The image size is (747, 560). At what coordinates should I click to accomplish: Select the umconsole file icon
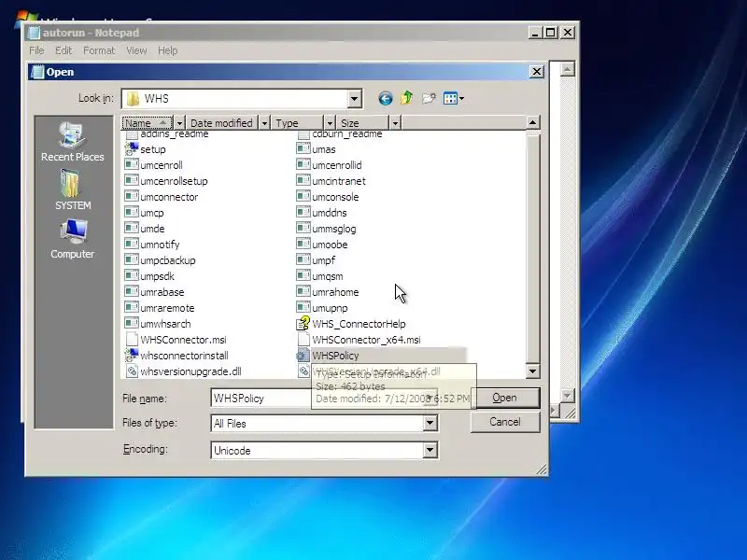tap(303, 196)
